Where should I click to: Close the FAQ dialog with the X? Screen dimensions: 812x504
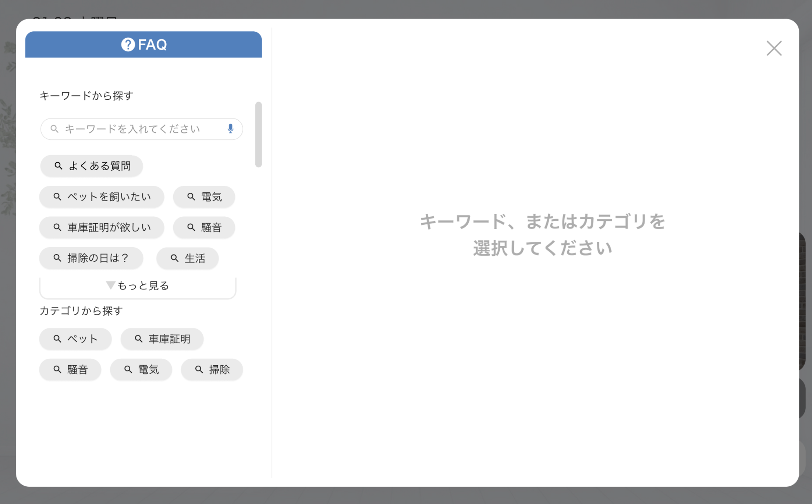tap(774, 48)
